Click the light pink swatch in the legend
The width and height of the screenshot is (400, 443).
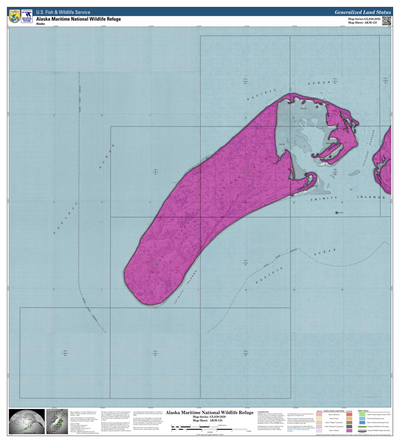coord(319,414)
